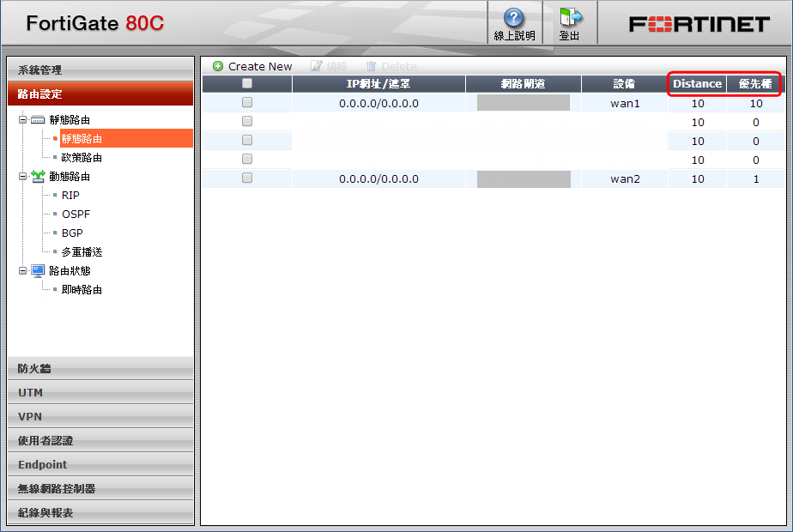Select 多重播送 in the routing tree
This screenshot has height=532, width=793.
(82, 251)
